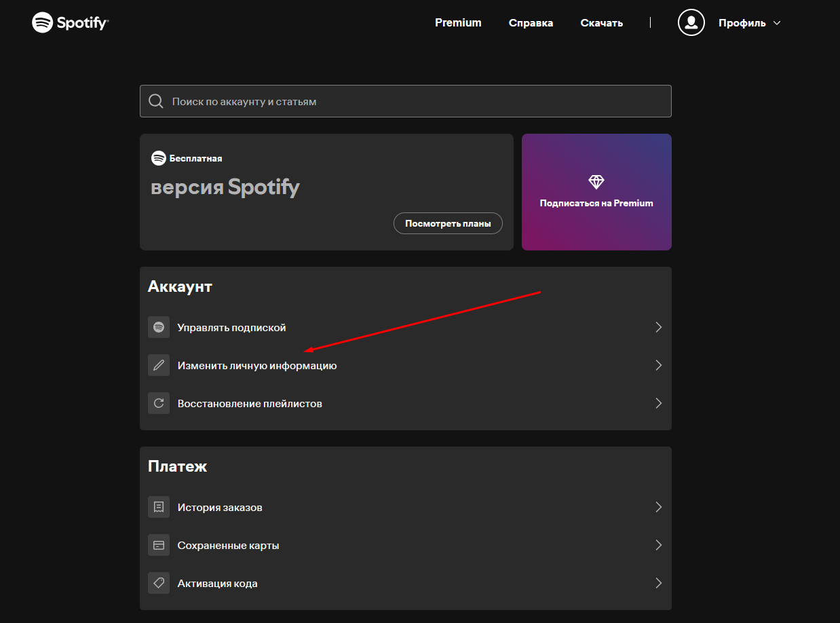Click card icon beside Сохраненные карты
The height and width of the screenshot is (623, 840).
click(x=159, y=545)
